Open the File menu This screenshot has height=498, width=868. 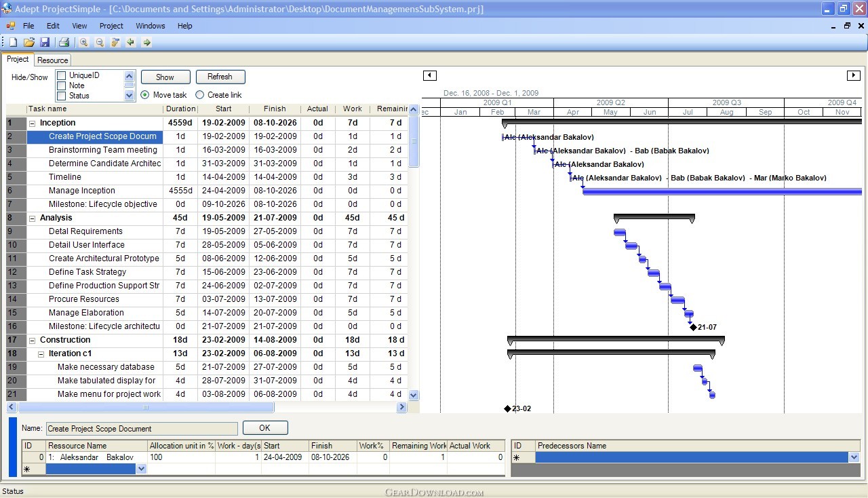[x=28, y=26]
